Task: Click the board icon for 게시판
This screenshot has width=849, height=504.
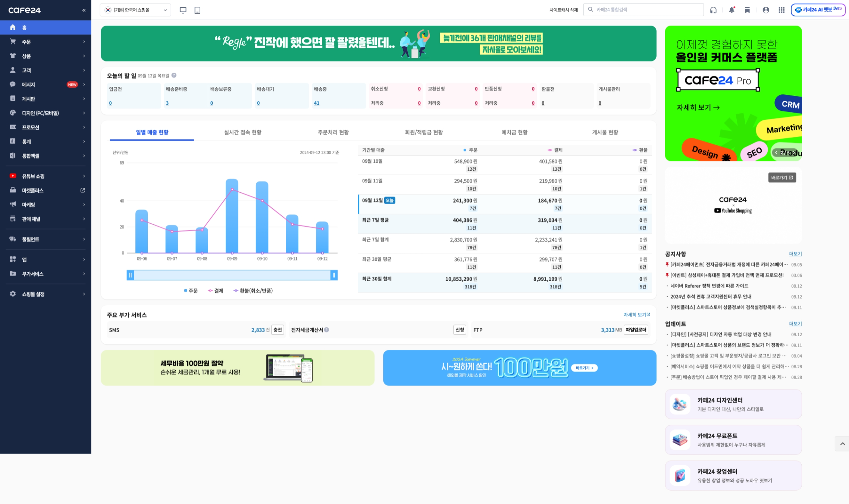Action: tap(13, 98)
